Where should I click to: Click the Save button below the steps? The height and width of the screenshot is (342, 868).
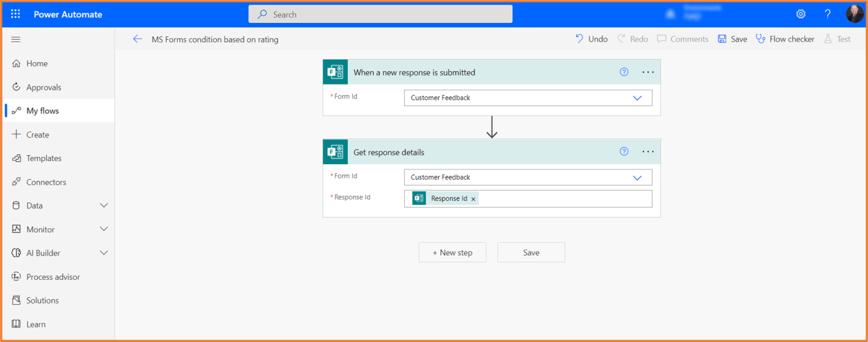tap(531, 253)
